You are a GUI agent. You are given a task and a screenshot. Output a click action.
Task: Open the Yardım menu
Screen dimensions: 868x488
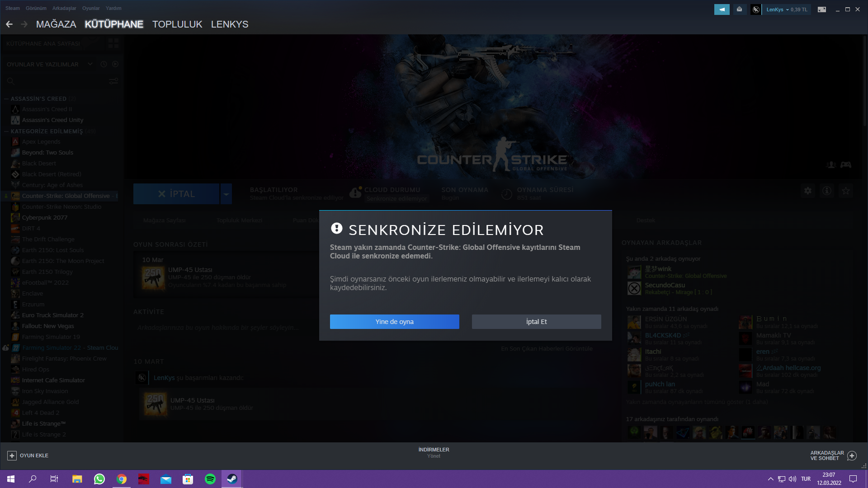tap(113, 8)
